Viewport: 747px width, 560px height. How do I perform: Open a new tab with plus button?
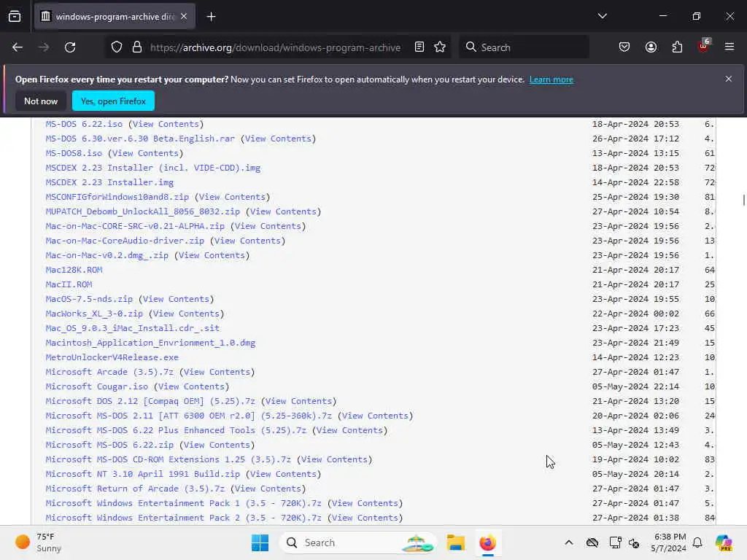click(x=211, y=17)
